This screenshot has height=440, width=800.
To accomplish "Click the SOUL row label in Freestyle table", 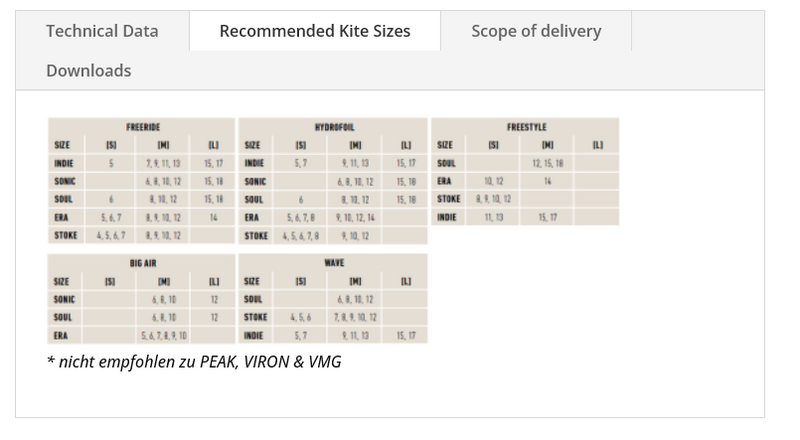I will point(447,163).
